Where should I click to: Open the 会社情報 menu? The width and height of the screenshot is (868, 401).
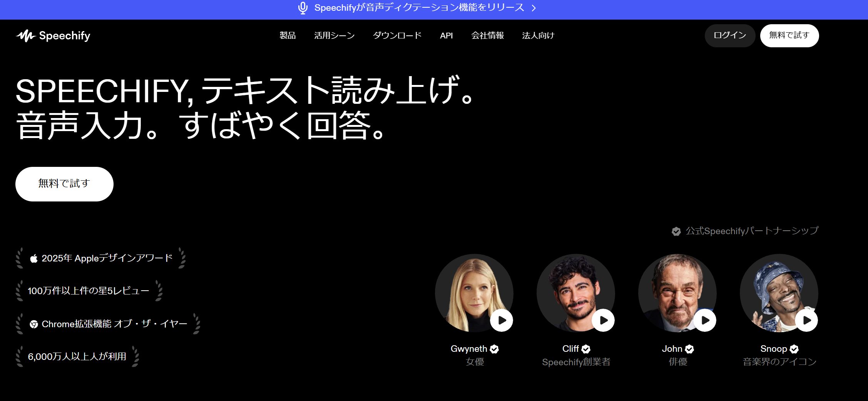(x=487, y=35)
